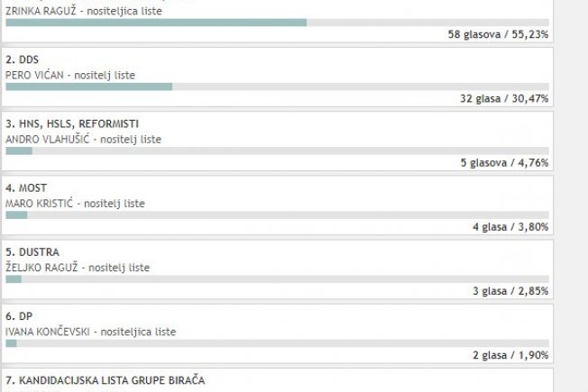Image resolution: width=588 pixels, height=392 pixels.
Task: Click the 58 glasova / 55,23% result
Action: point(498,34)
